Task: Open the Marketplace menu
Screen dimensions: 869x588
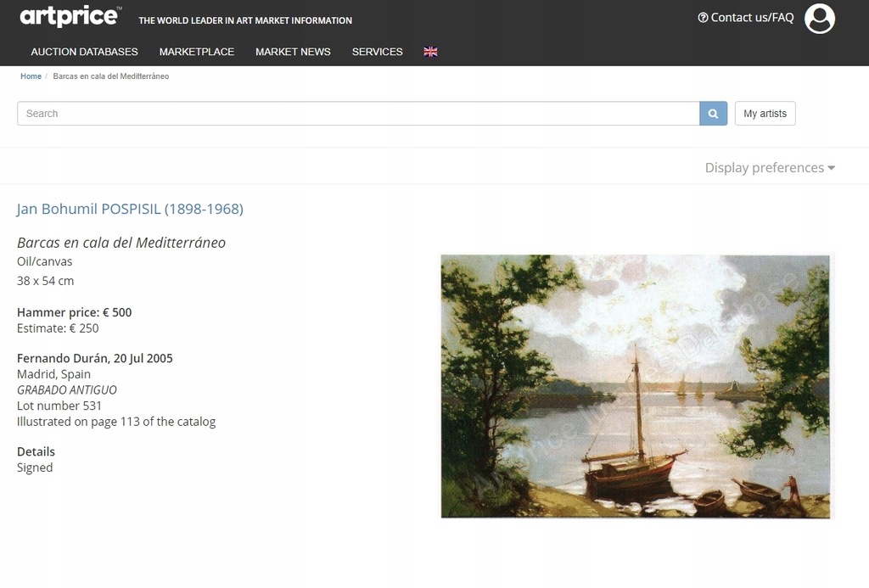Action: click(197, 52)
